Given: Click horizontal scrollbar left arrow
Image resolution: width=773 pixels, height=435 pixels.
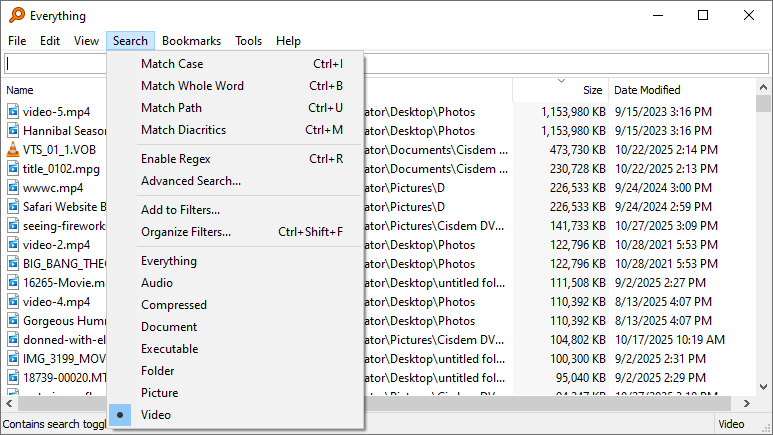Looking at the screenshot, I should tap(9, 403).
